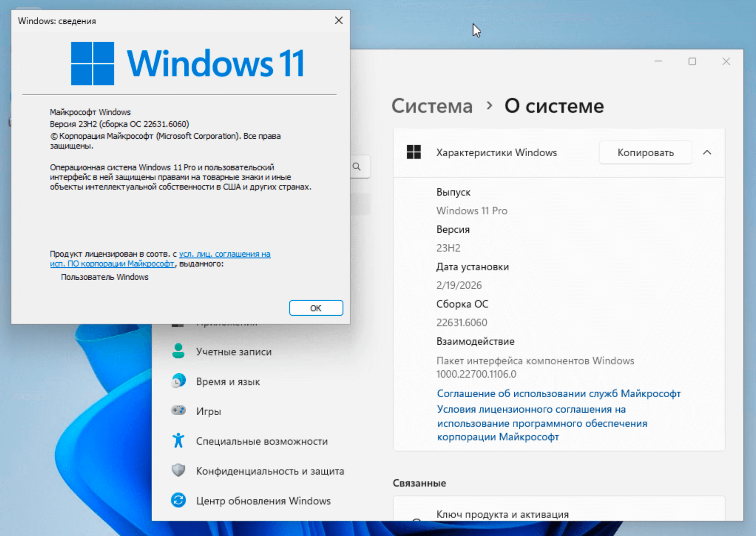Collapse the Характеристики Windows section chevron
This screenshot has width=756, height=536.
[x=707, y=153]
